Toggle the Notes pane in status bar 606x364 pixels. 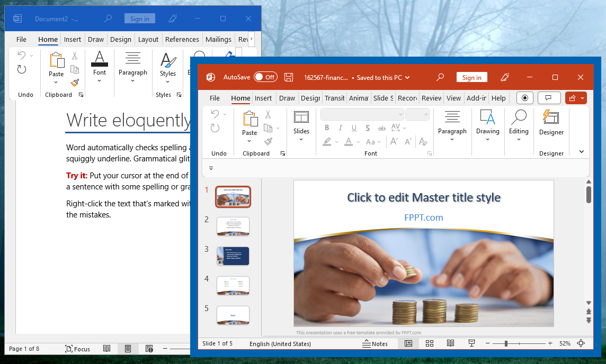click(375, 343)
